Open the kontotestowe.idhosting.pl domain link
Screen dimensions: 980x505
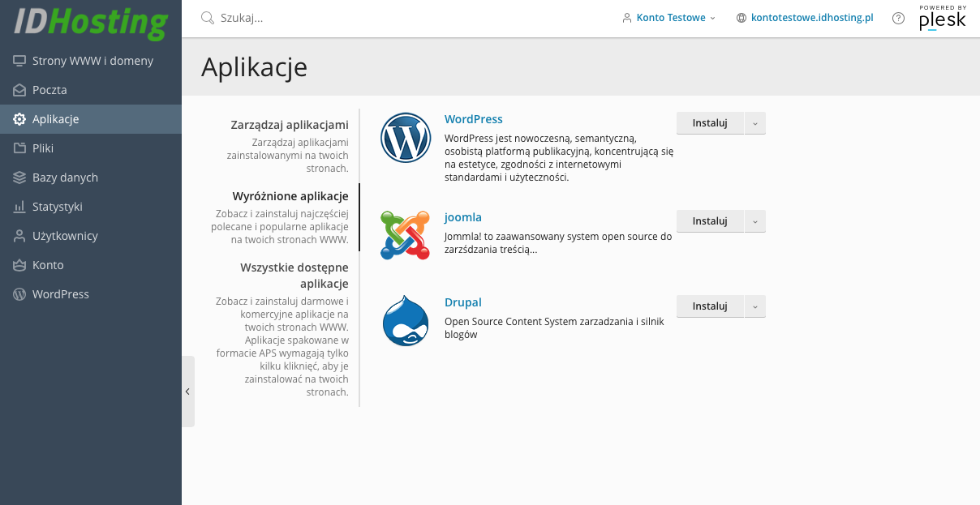[812, 18]
